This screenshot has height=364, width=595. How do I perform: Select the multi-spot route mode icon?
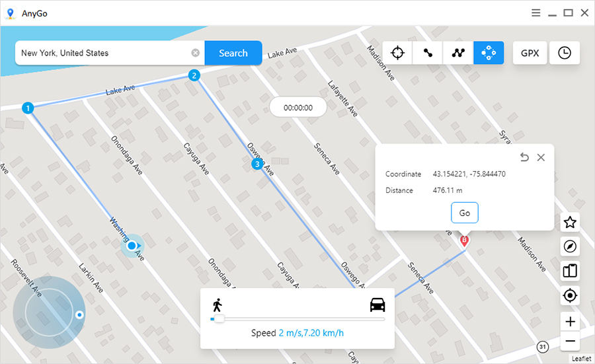(x=458, y=53)
